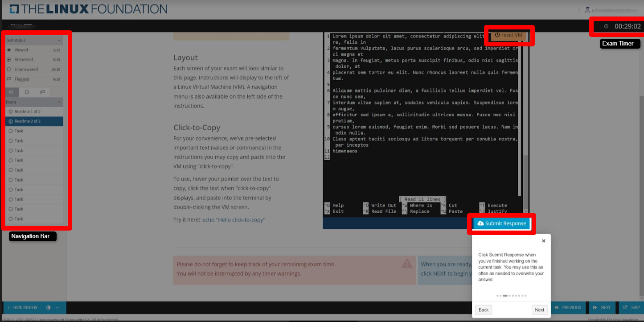Image resolution: width=644 pixels, height=322 pixels.
Task: Click the reset VM power button
Action: 509,35
